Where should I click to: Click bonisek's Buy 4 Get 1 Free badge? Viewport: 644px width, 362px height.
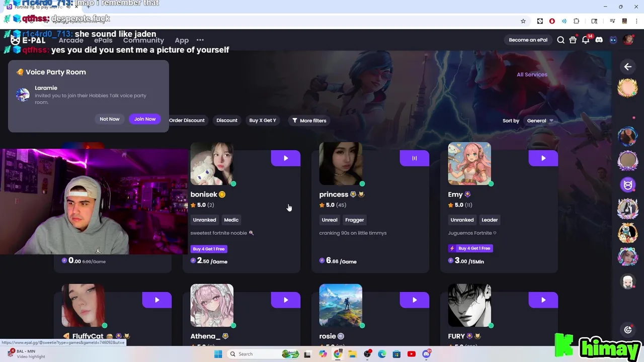click(209, 249)
